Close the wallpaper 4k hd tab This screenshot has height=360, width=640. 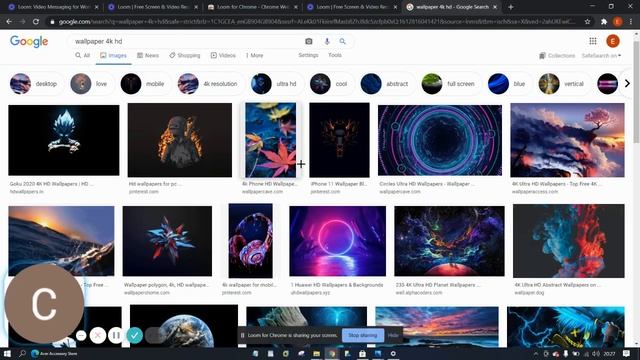coord(495,7)
